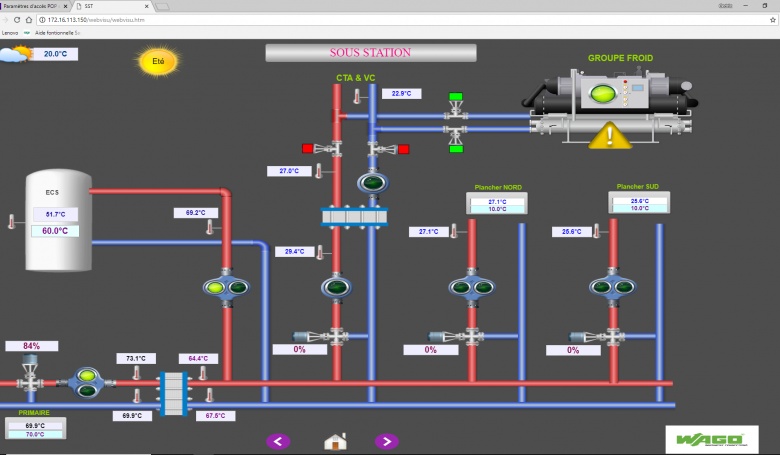Click the primary 84% valve opening value
780x455 pixels.
tap(31, 346)
